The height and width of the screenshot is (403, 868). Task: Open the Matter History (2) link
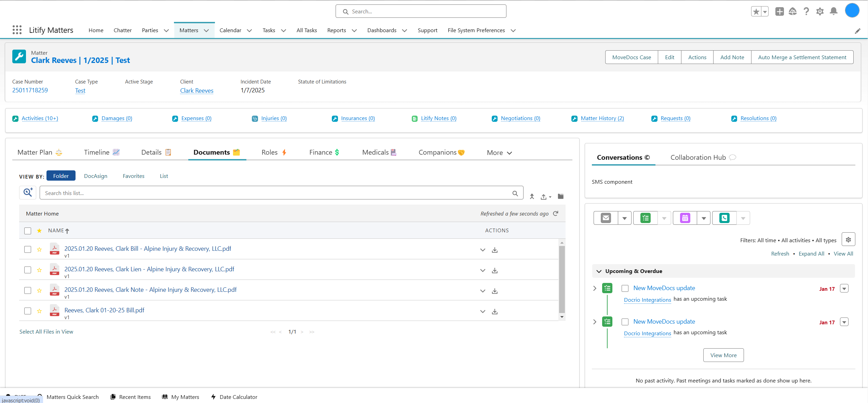coord(602,118)
